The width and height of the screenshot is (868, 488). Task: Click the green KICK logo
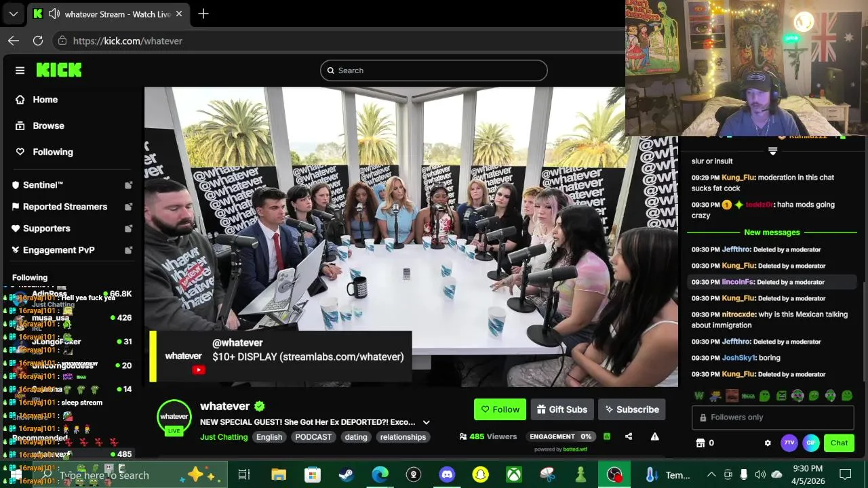pos(59,70)
